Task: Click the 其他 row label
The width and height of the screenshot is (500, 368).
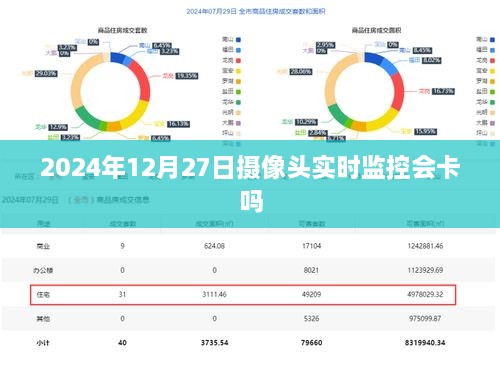Action: click(43, 319)
